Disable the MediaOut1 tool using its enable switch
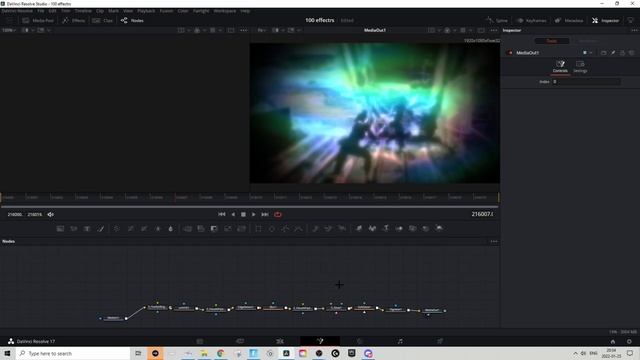This screenshot has height=360, width=640. point(509,53)
